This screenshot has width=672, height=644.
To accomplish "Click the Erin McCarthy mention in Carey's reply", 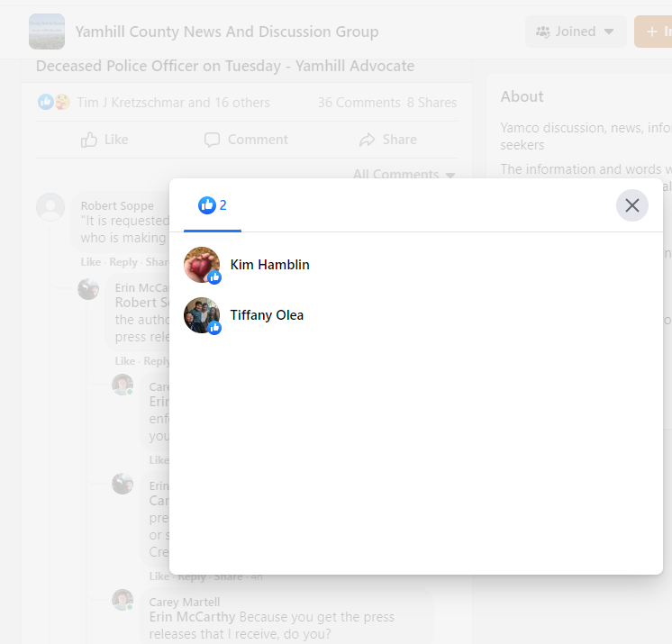I will tap(192, 617).
